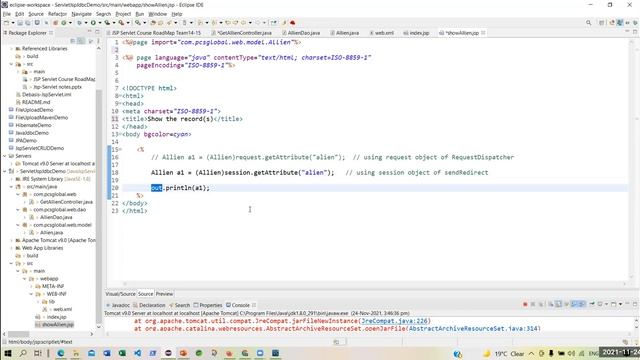
Task: Collapse the webapp folder
Action: click(x=24, y=279)
